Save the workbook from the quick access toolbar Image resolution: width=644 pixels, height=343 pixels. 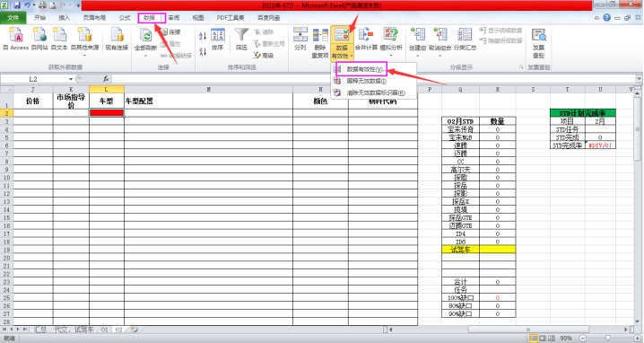click(17, 5)
